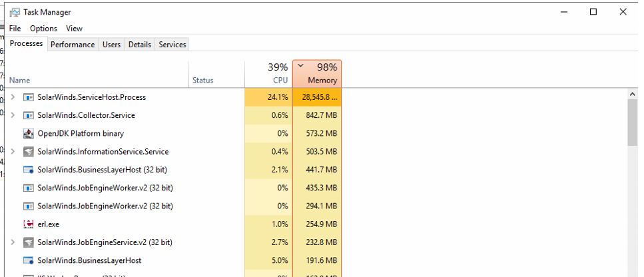Click the SolarWinds.ServiceHost.Process icon
This screenshot has height=277, width=644.
click(29, 97)
